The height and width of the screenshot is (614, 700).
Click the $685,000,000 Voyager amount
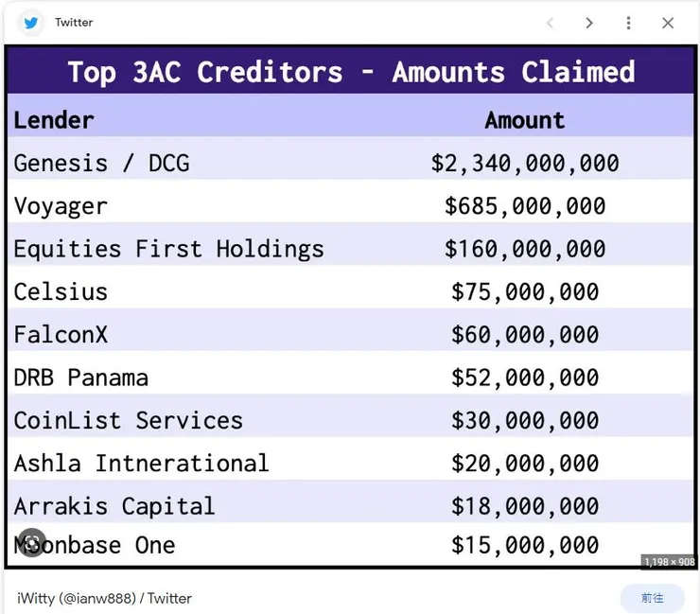pyautogui.click(x=524, y=206)
